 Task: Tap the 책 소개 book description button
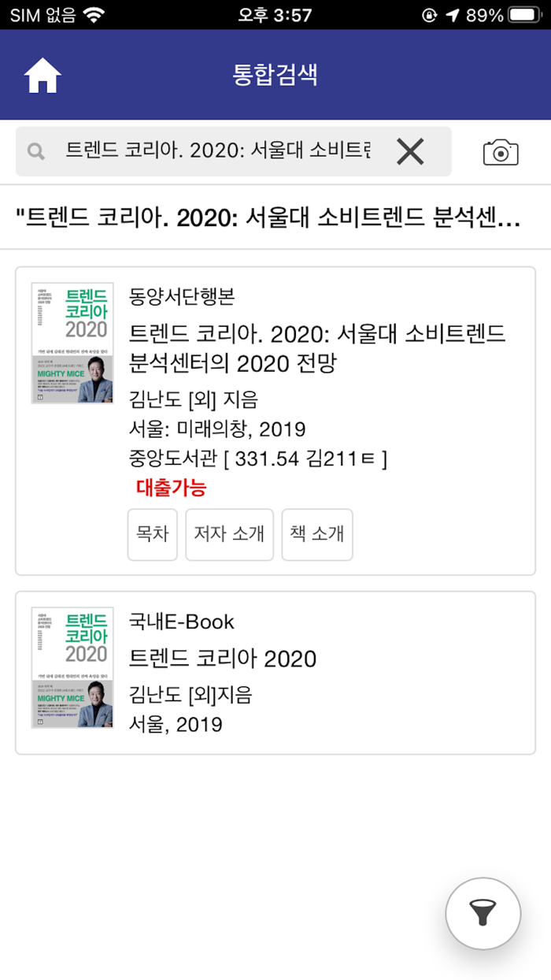(317, 535)
